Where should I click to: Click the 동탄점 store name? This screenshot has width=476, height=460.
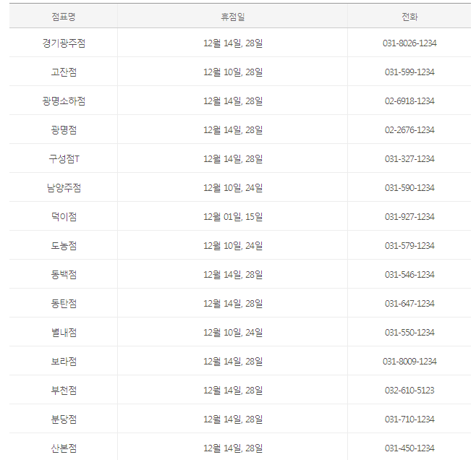tap(64, 304)
